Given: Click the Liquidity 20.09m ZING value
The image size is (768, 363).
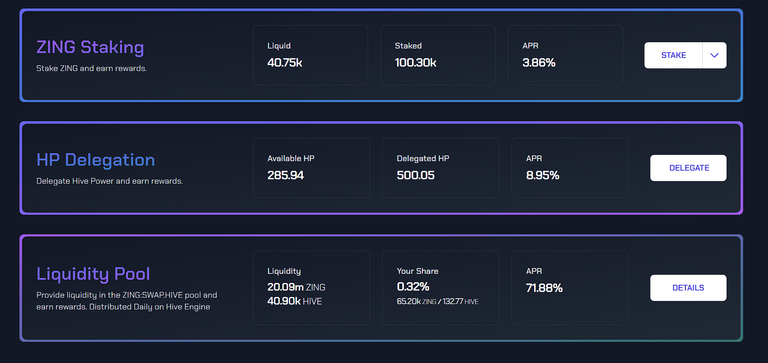Looking at the screenshot, I should click(x=296, y=287).
